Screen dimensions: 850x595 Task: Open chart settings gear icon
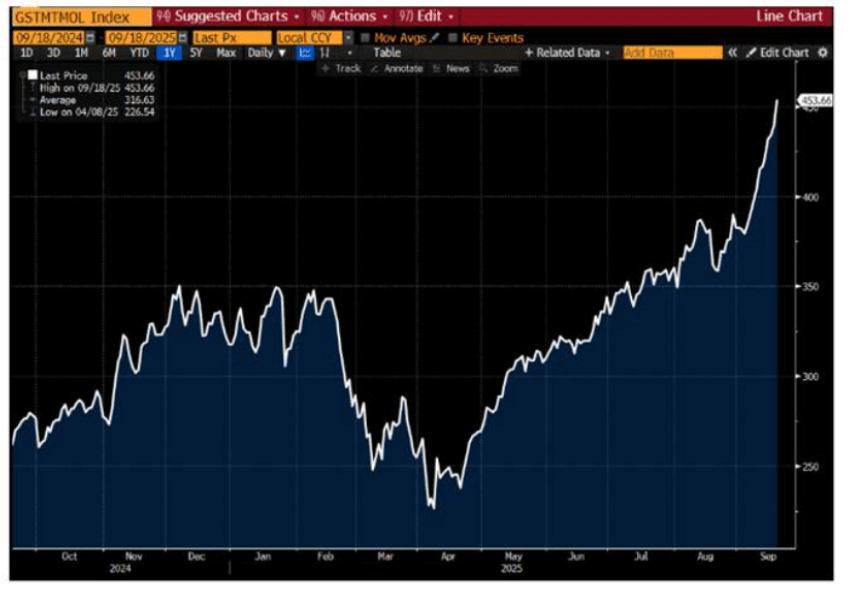(x=823, y=53)
